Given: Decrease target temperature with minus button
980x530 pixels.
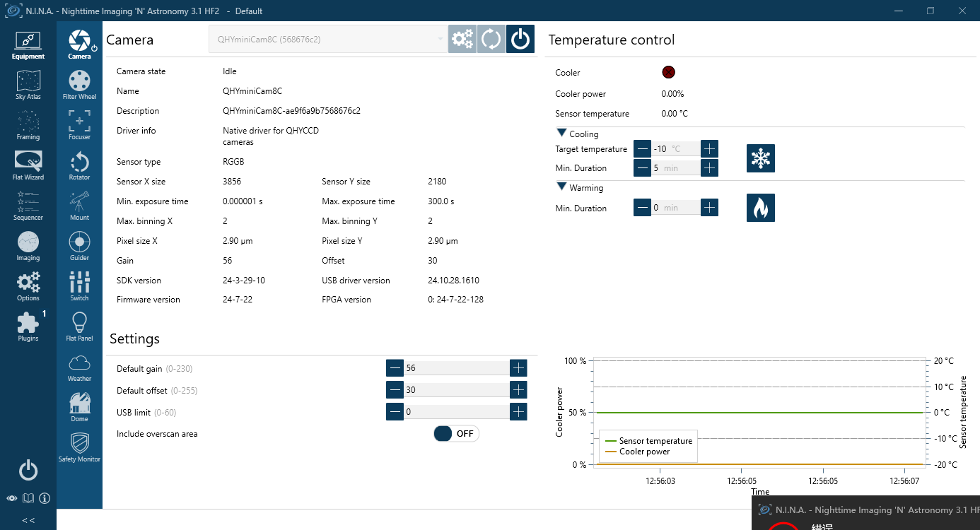Looking at the screenshot, I should 642,149.
